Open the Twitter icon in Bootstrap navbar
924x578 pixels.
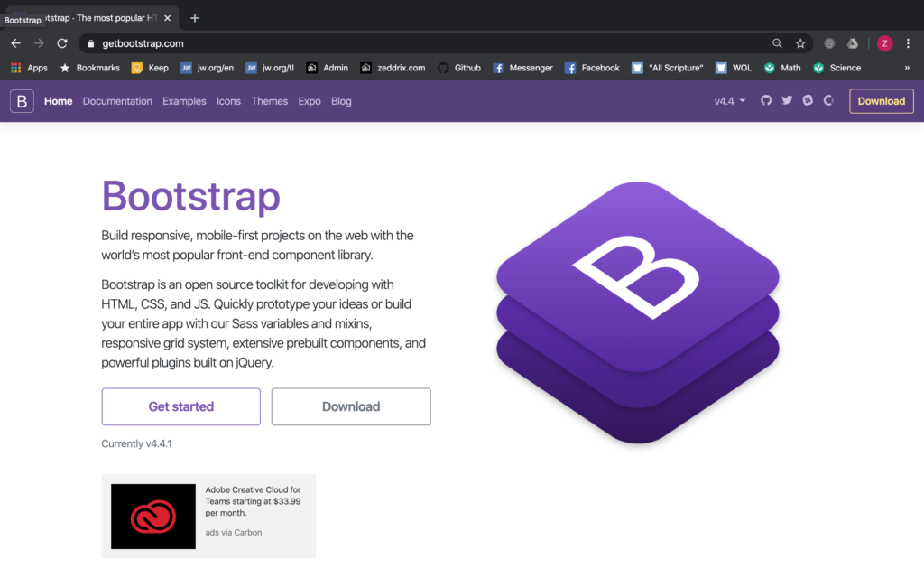point(787,100)
